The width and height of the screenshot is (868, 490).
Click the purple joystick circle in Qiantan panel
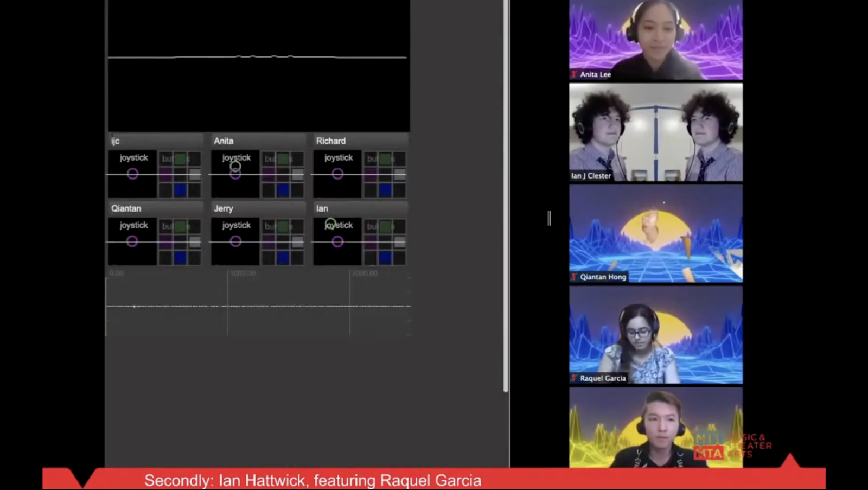click(x=132, y=241)
